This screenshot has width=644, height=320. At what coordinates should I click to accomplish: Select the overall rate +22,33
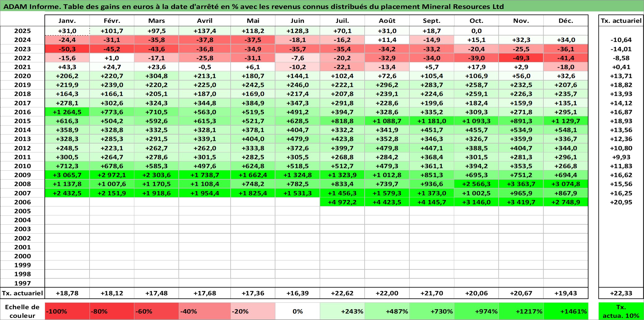point(621,293)
